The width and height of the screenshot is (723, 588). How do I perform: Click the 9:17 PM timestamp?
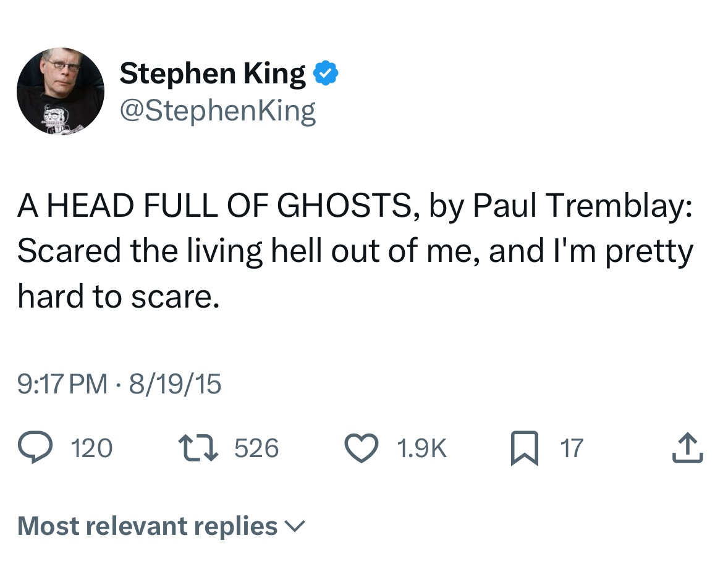[62, 384]
